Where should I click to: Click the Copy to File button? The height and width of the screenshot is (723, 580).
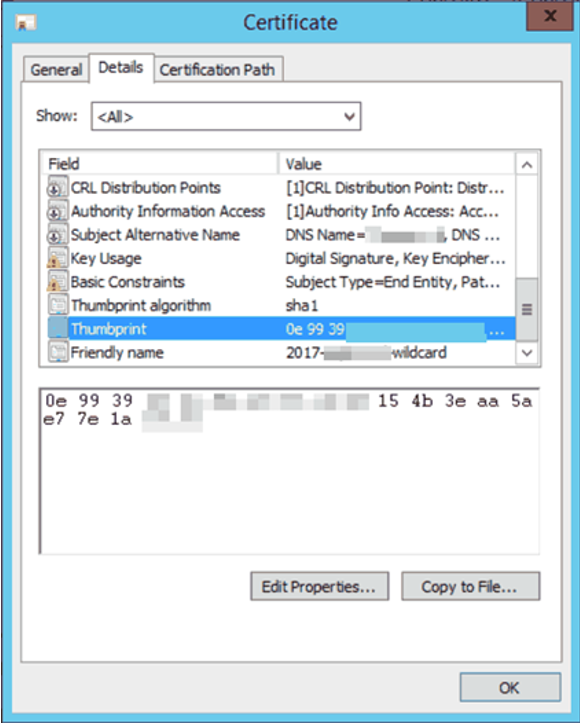pos(470,587)
